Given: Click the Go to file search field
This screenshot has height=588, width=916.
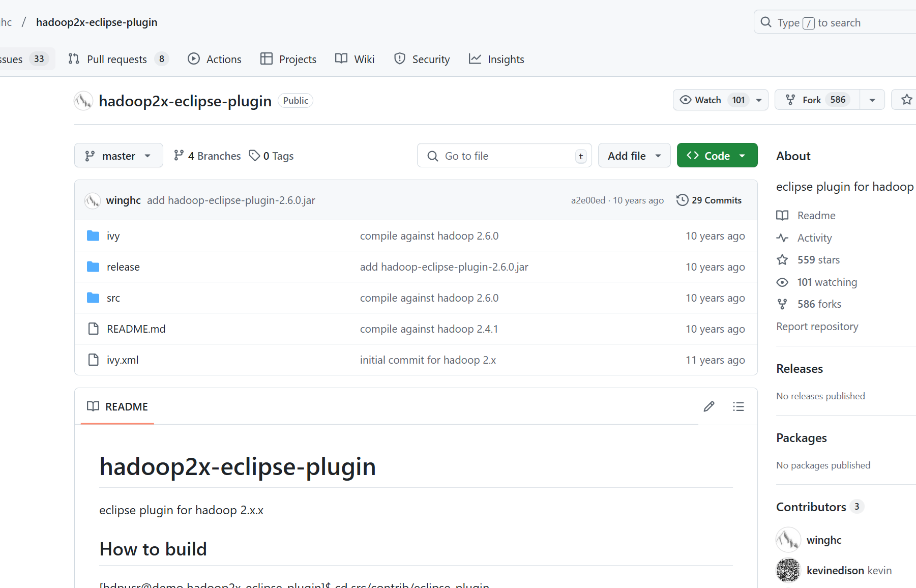Looking at the screenshot, I should click(x=504, y=156).
